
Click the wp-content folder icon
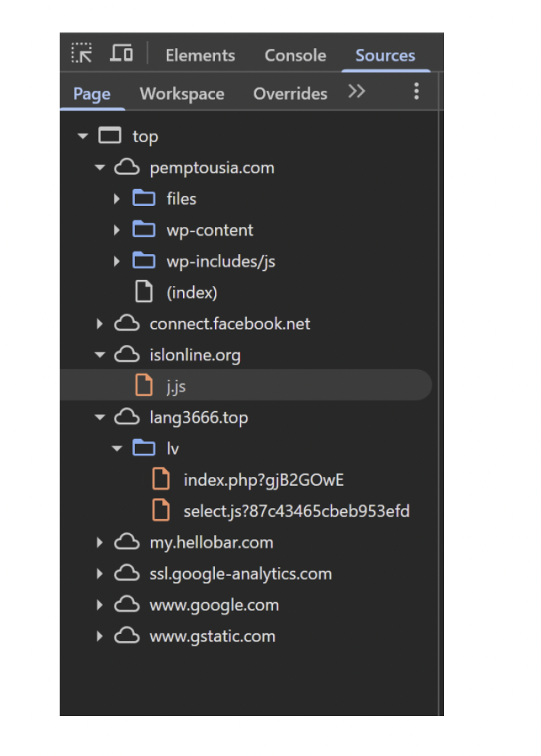click(x=144, y=230)
